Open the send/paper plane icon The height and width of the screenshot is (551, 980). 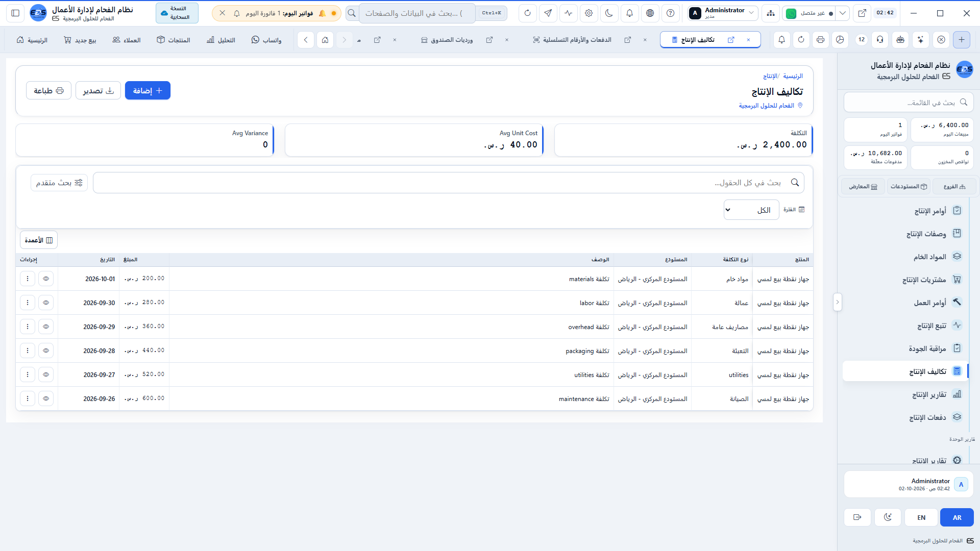click(x=548, y=13)
